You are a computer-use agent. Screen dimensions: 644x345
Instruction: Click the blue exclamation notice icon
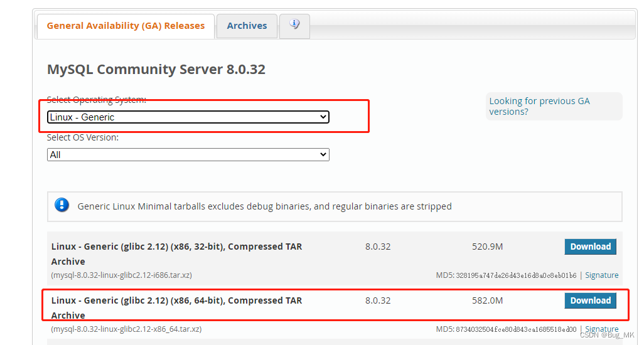point(62,204)
